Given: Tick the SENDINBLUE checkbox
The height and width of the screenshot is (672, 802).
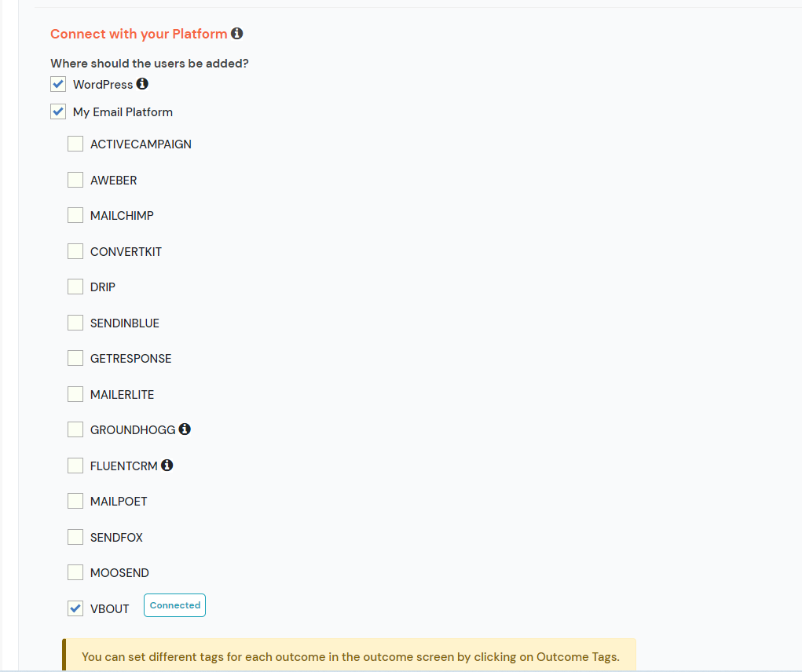Looking at the screenshot, I should [x=75, y=323].
